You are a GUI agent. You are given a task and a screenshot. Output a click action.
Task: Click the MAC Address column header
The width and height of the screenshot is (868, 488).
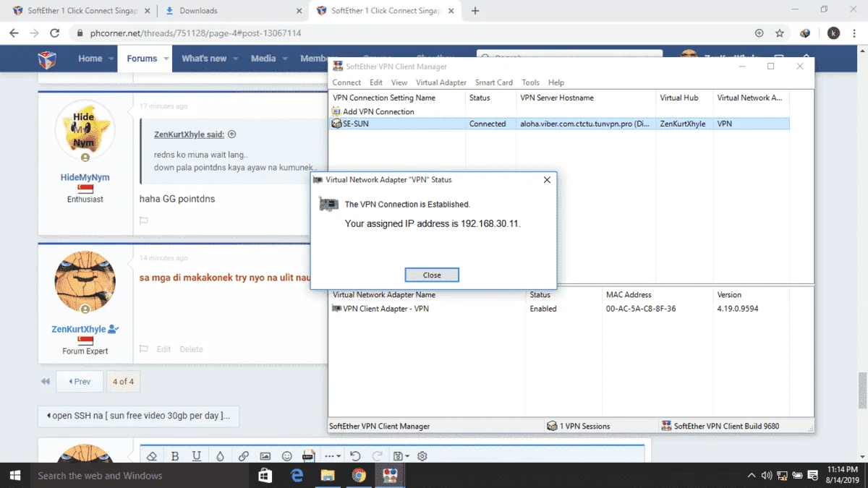coord(658,295)
